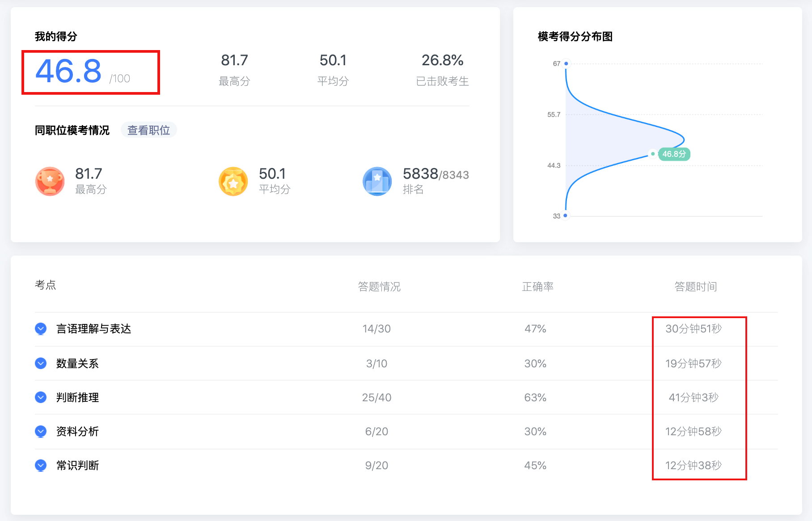Screen dimensions: 812x521
Task: Select the top data point at 67
Action: tap(566, 63)
